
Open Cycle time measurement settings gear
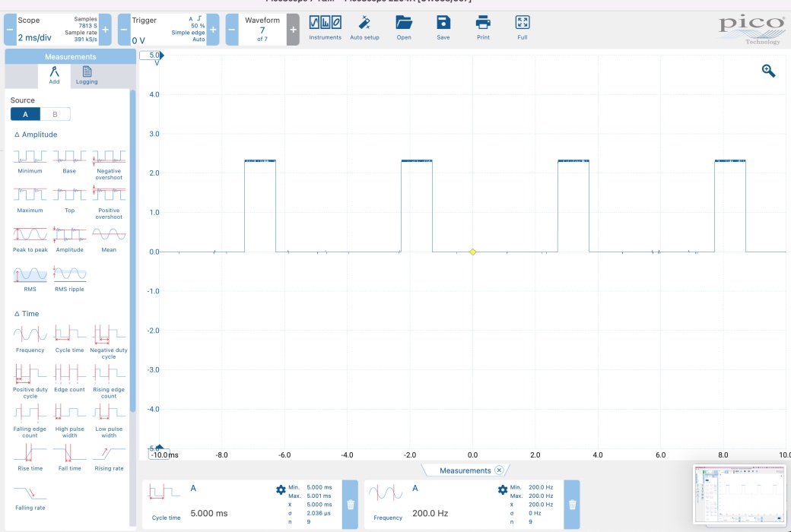tap(281, 490)
